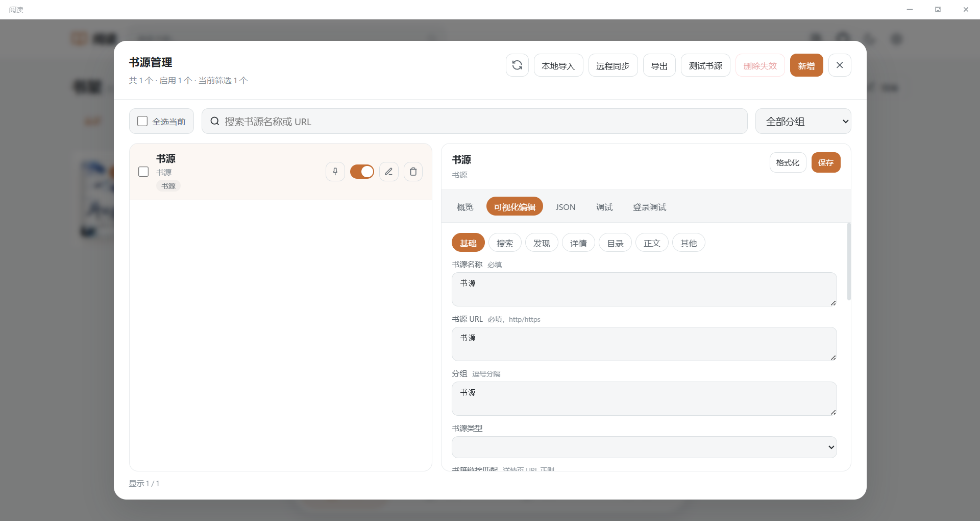
Task: Click the 格式化 button
Action: click(x=788, y=162)
